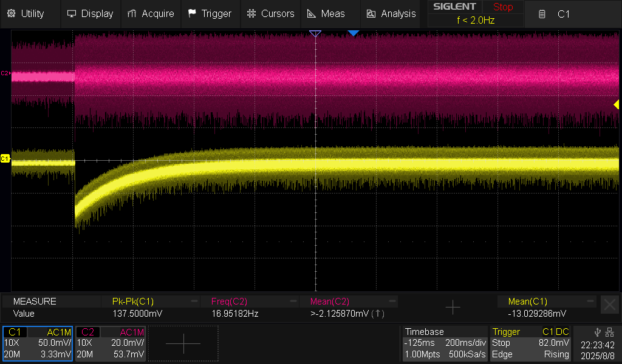Remove the Pk-Pk(C1) measurement
Screen dimensions: 622x364
tap(194, 301)
